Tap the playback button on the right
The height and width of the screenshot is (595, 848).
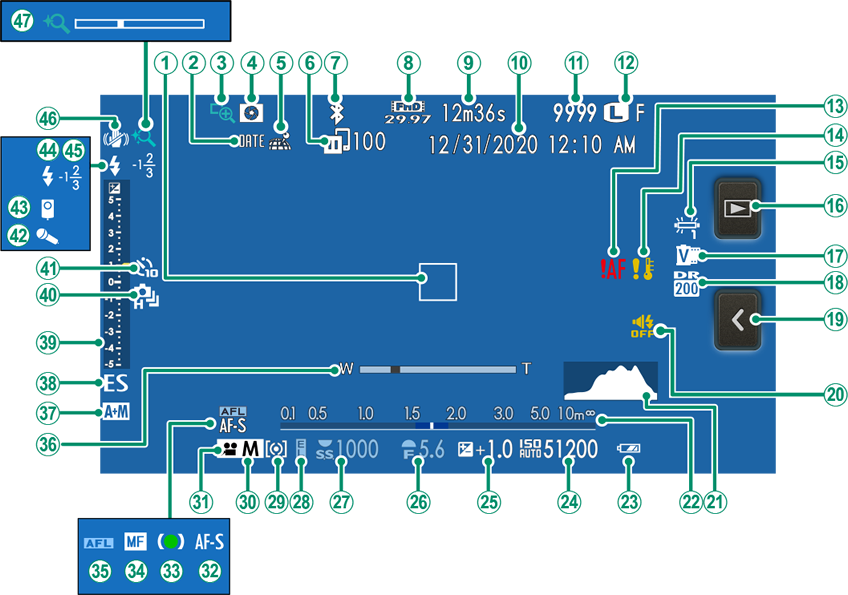[737, 208]
